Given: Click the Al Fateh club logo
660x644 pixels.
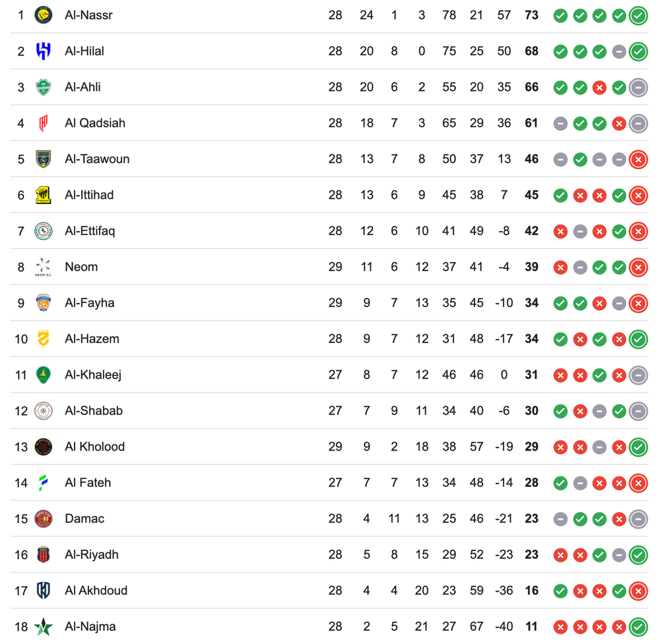Looking at the screenshot, I should [44, 482].
